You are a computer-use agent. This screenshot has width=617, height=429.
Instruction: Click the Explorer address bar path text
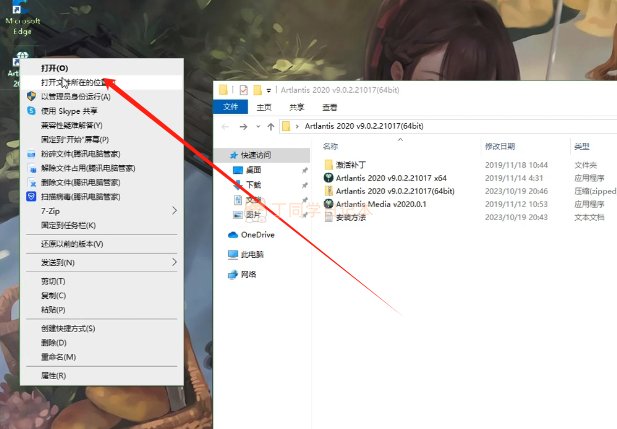pos(364,126)
